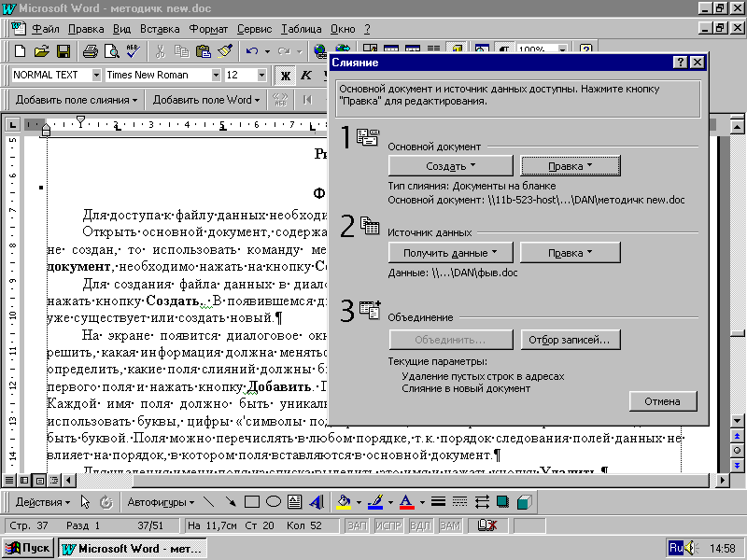This screenshot has height=560, width=747.
Task: Open the NORMAL TEXT style dropdown
Action: coord(96,76)
